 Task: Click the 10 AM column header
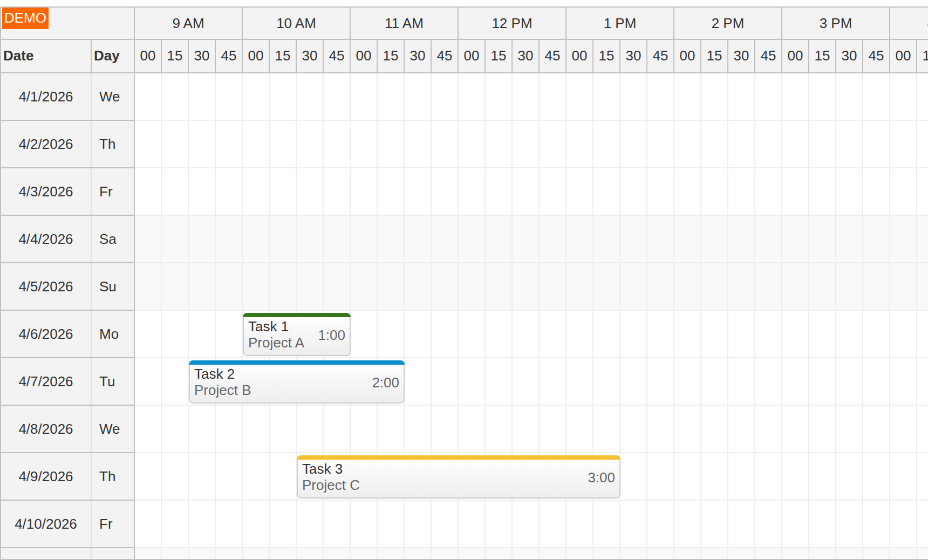(296, 23)
